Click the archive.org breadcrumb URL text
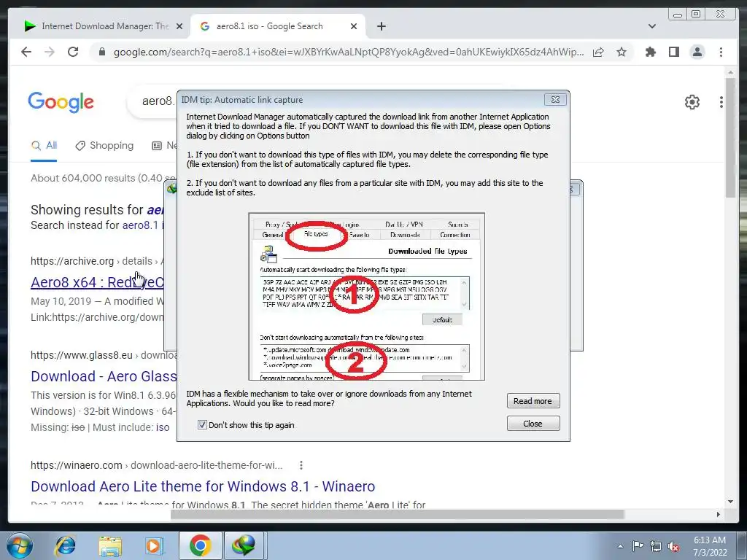This screenshot has height=560, width=747. pyautogui.click(x=97, y=261)
